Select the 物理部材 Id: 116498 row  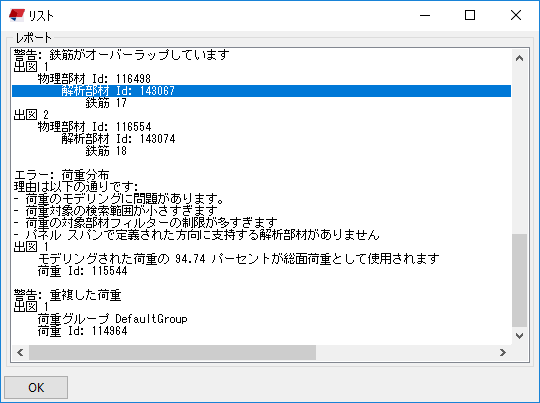[x=94, y=79]
